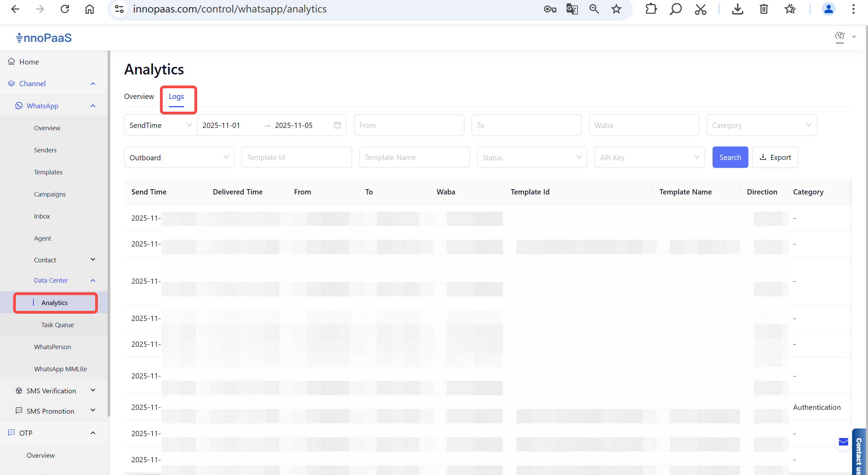Screen dimensions: 868x475
Task: Click the user avatar at top right
Action: [x=839, y=37]
